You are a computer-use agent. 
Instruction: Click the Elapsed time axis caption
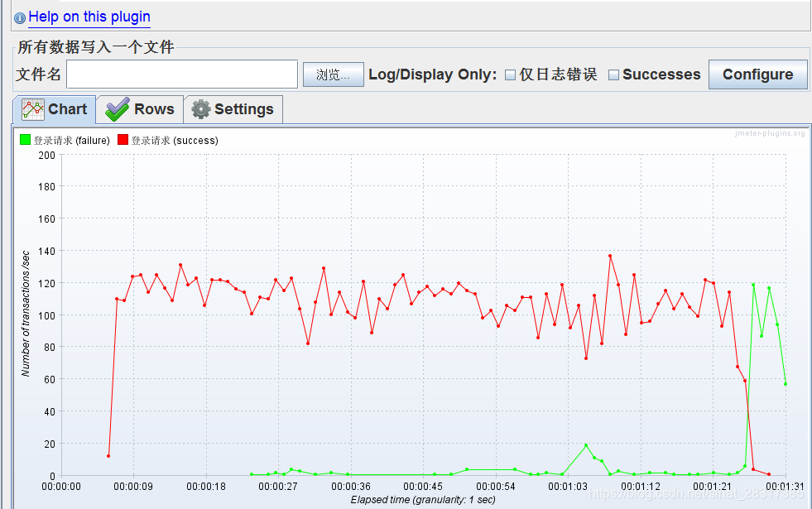point(423,500)
